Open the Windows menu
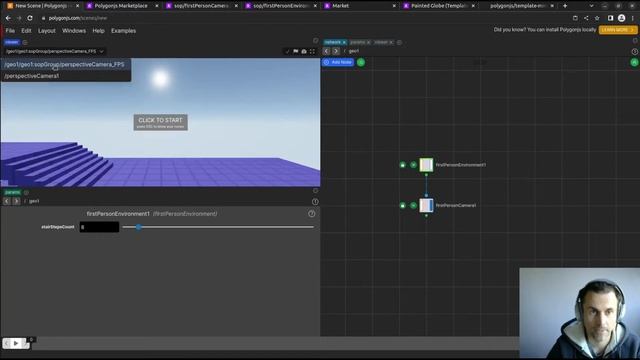Viewport: 640px width, 360px height. tap(74, 31)
